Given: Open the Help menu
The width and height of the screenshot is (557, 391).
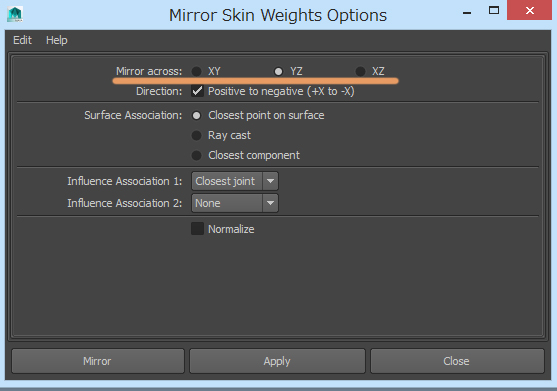Looking at the screenshot, I should click(56, 40).
